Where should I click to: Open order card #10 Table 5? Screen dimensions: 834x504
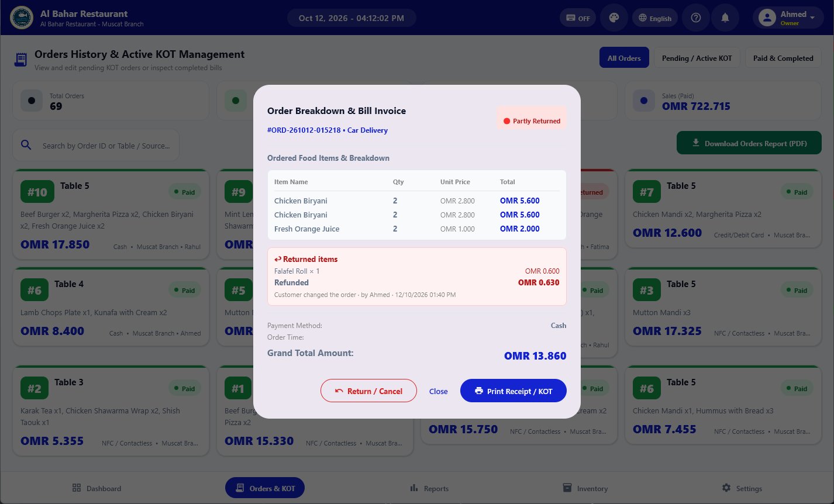click(x=111, y=214)
